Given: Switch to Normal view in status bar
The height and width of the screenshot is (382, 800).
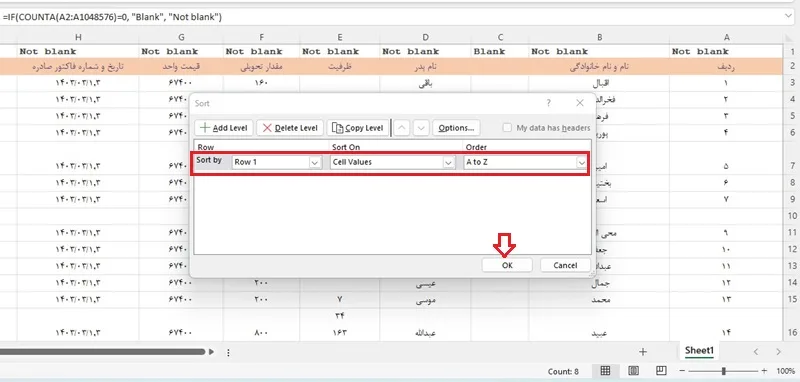Looking at the screenshot, I should coord(605,371).
